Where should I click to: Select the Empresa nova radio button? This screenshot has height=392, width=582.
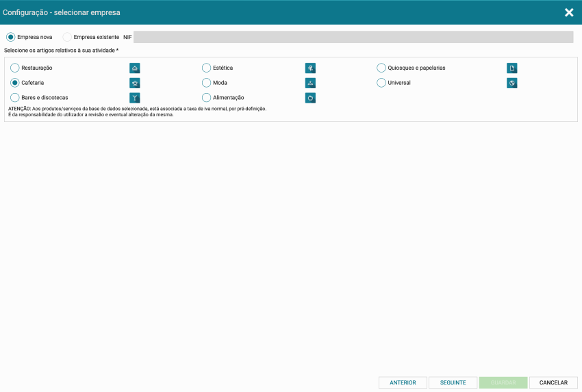(11, 37)
